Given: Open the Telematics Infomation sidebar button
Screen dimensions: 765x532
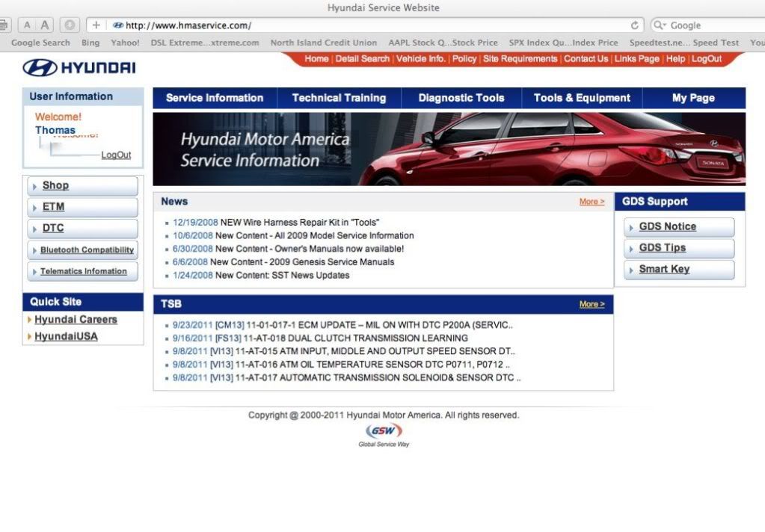Looking at the screenshot, I should pos(83,272).
